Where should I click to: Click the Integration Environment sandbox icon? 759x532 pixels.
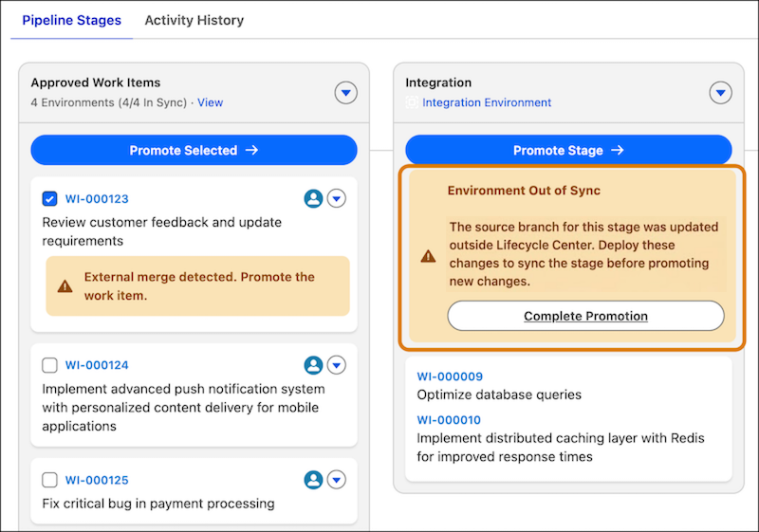click(x=412, y=102)
